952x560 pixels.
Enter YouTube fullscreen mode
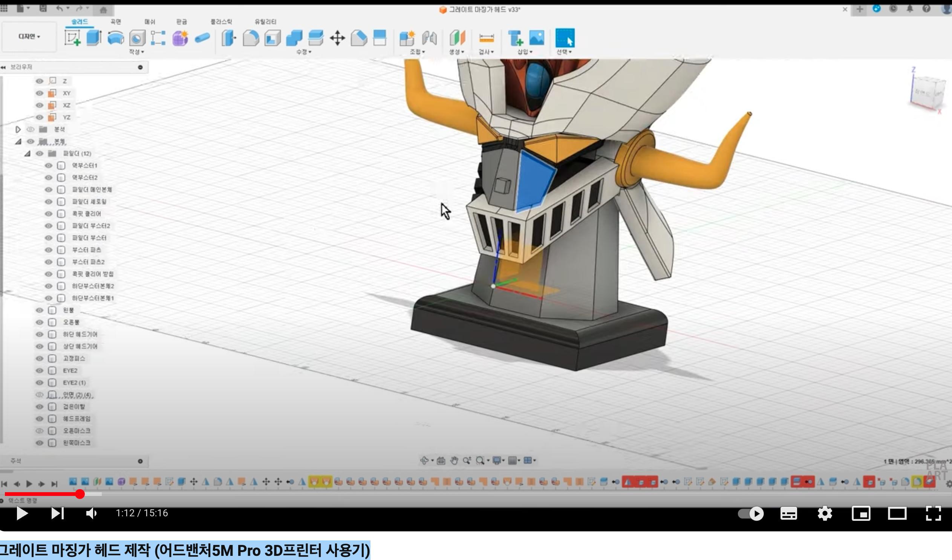(x=933, y=513)
